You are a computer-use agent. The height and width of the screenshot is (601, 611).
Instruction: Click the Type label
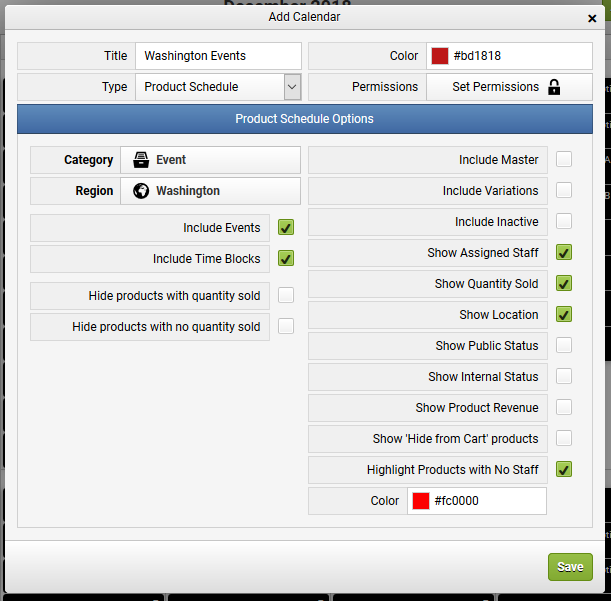[x=115, y=87]
